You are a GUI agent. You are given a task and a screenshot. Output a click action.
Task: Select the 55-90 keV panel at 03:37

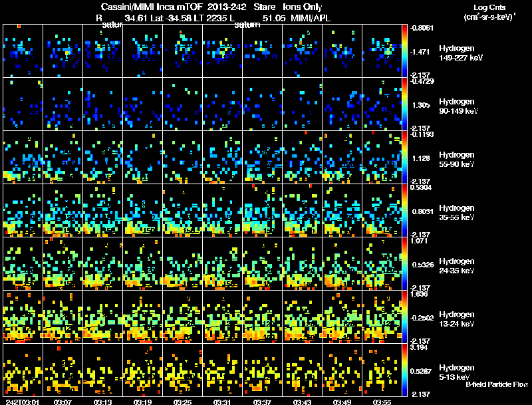click(x=262, y=158)
